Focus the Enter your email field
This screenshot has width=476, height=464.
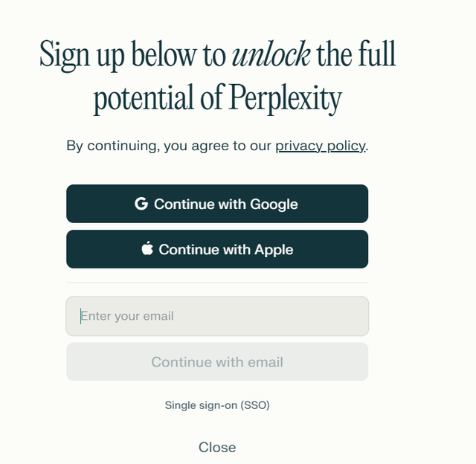[217, 316]
